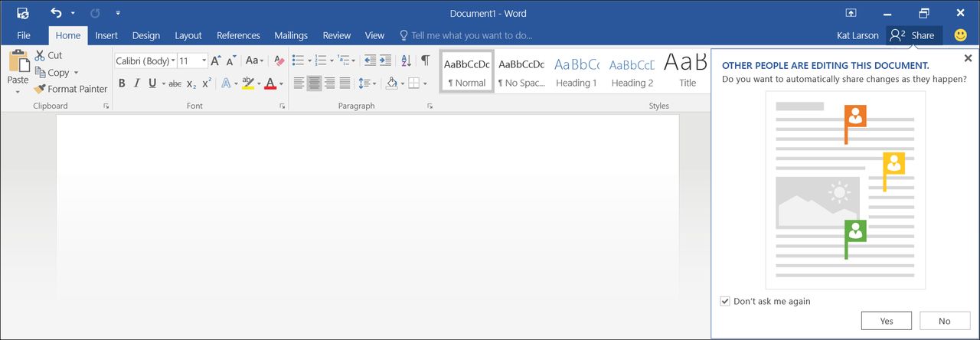
Task: Click the Clear All Formatting eraser icon
Action: (279, 60)
